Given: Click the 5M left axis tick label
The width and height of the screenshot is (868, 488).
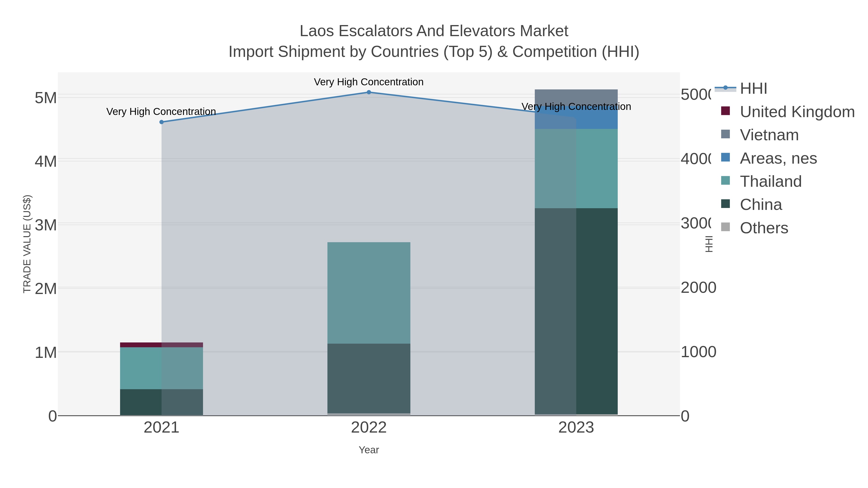Looking at the screenshot, I should coord(46,98).
